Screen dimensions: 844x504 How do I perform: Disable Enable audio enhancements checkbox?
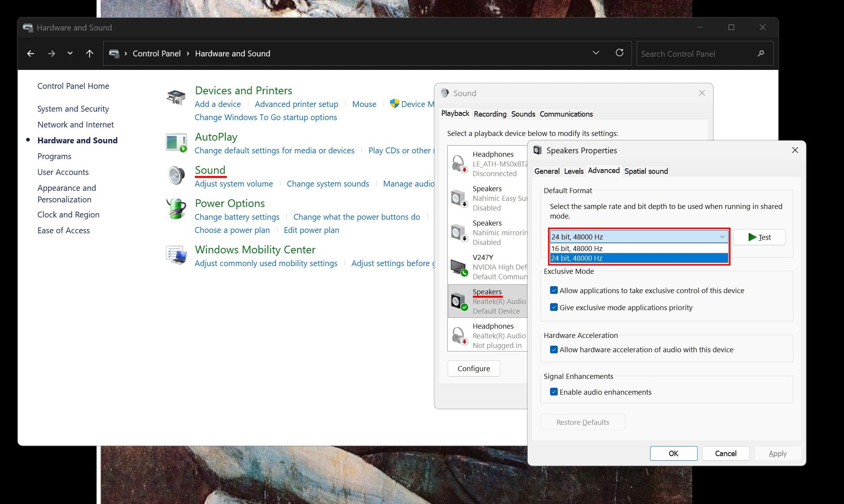(x=554, y=392)
